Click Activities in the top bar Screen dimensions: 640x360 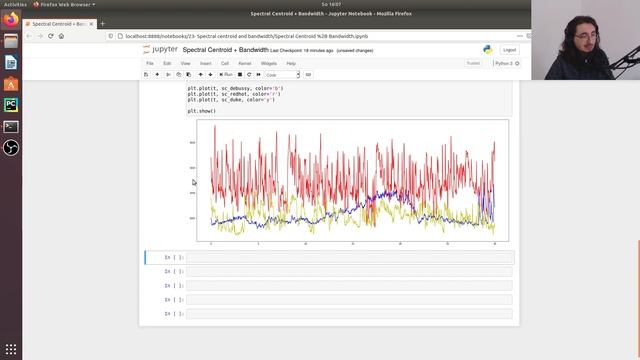[x=15, y=4]
